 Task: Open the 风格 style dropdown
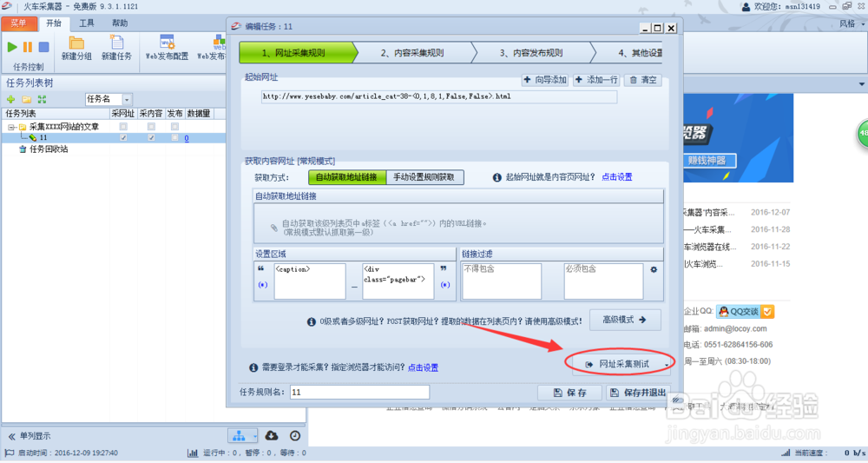pos(852,23)
